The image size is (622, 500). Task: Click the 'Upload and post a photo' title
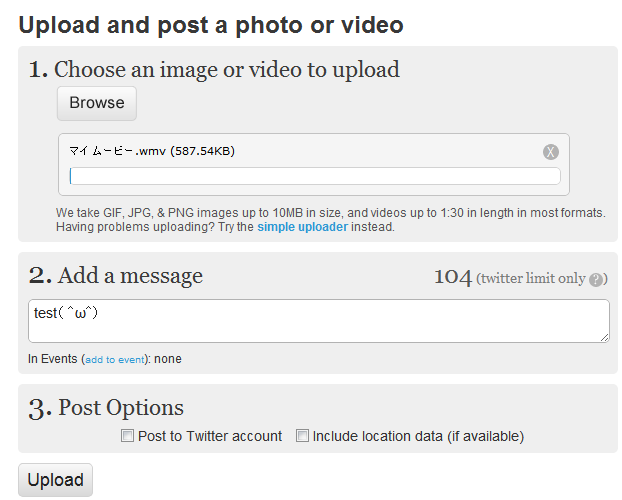[x=211, y=25]
